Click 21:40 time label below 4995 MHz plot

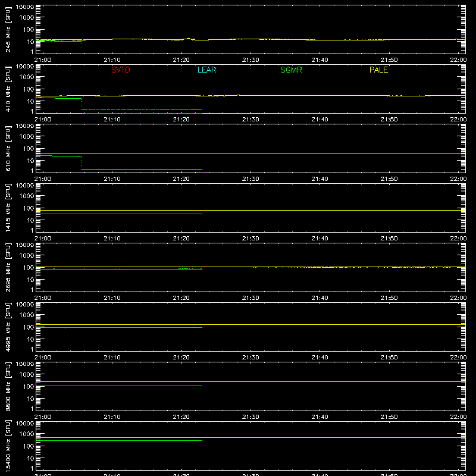click(x=320, y=358)
